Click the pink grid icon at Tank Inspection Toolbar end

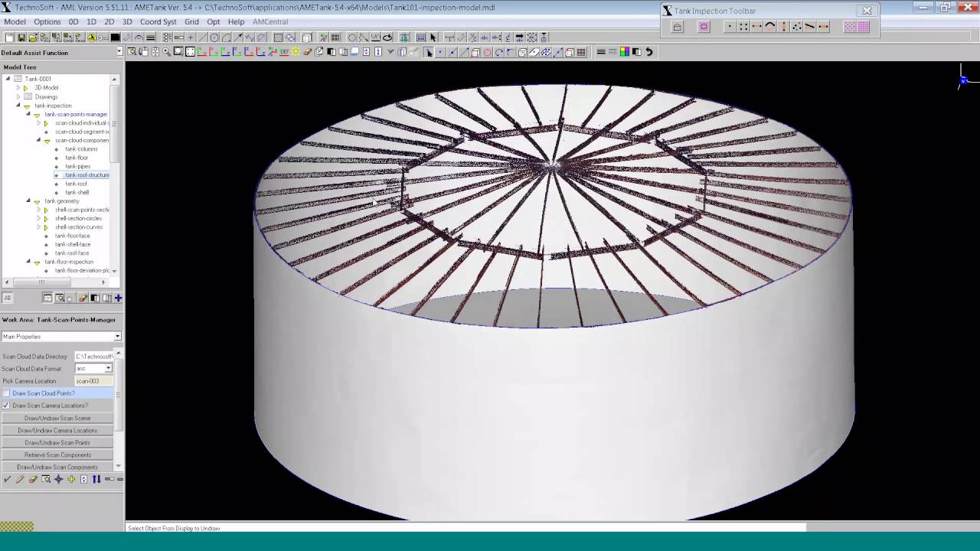pyautogui.click(x=863, y=27)
